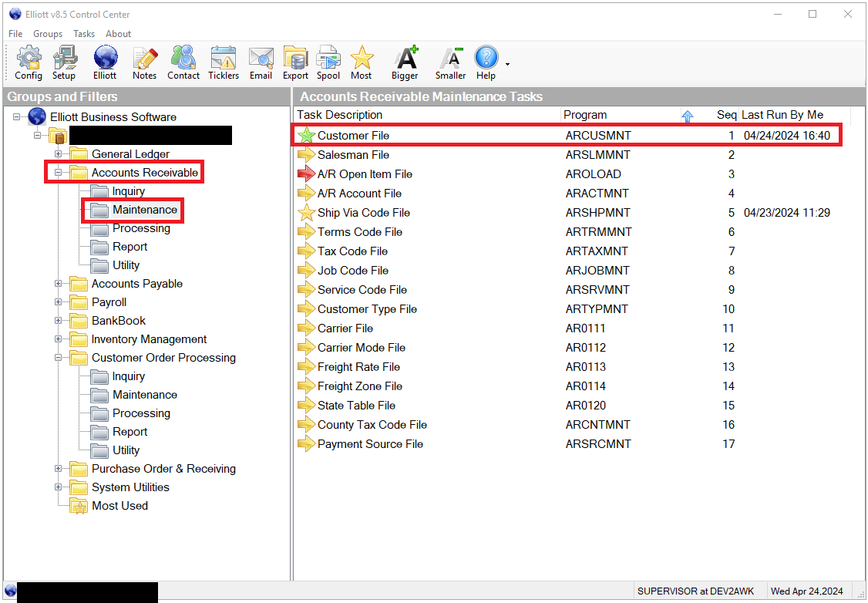
Task: Open the About menu
Action: 119,34
